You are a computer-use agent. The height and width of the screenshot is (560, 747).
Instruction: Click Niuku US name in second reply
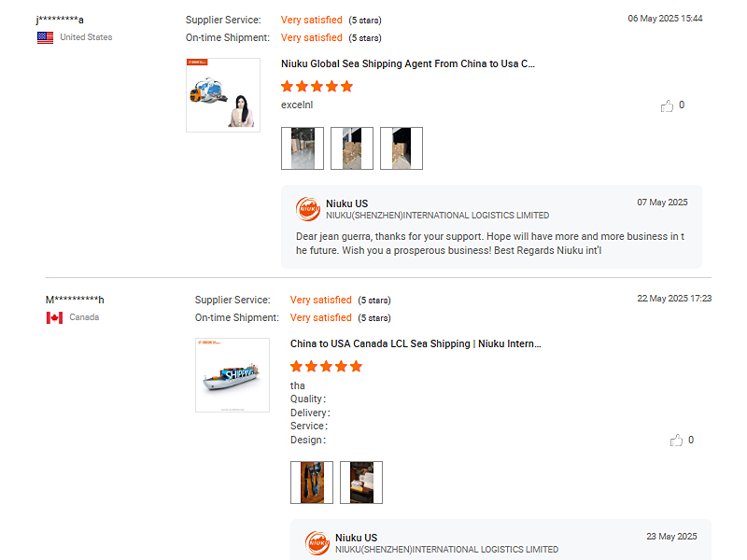click(356, 538)
